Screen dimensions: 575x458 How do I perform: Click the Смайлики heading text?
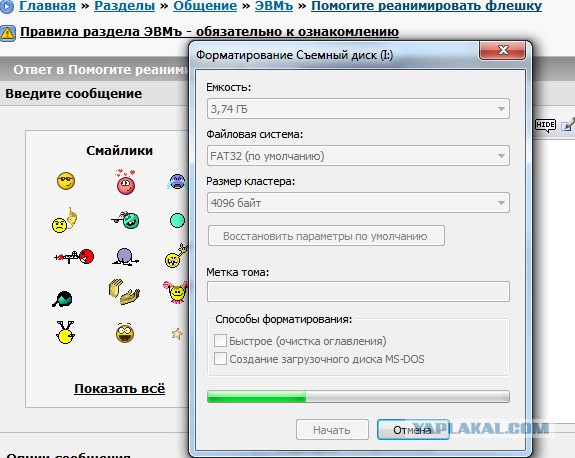tap(120, 150)
